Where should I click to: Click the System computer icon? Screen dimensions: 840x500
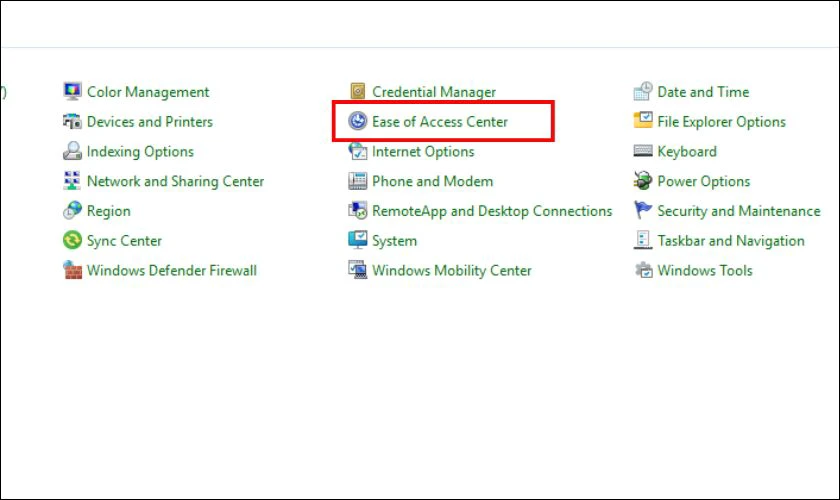coord(358,240)
